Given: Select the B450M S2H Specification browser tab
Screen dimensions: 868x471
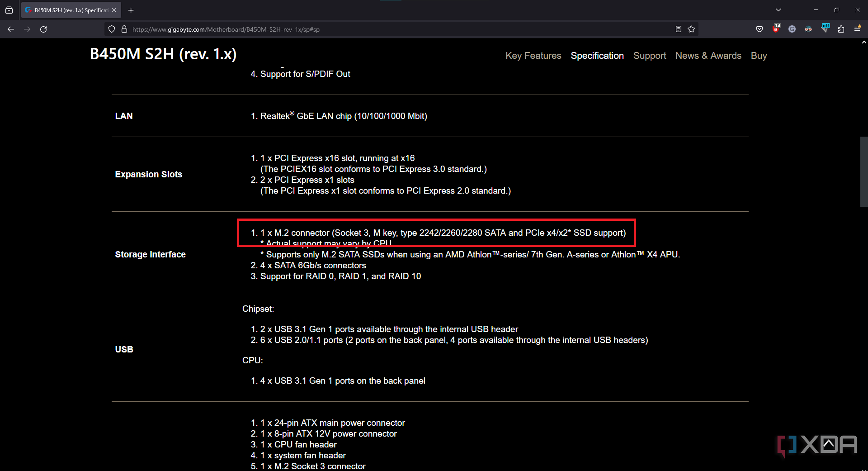Looking at the screenshot, I should pos(71,10).
